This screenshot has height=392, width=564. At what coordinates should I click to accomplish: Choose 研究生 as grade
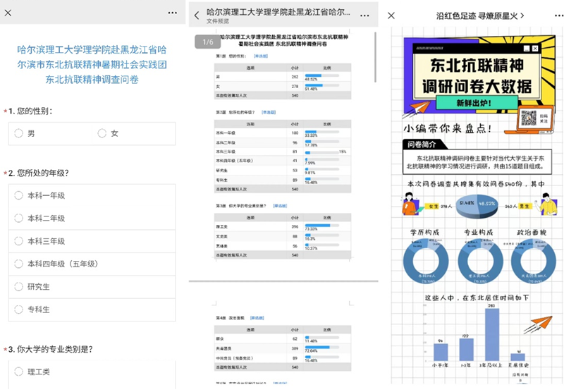pos(19,287)
